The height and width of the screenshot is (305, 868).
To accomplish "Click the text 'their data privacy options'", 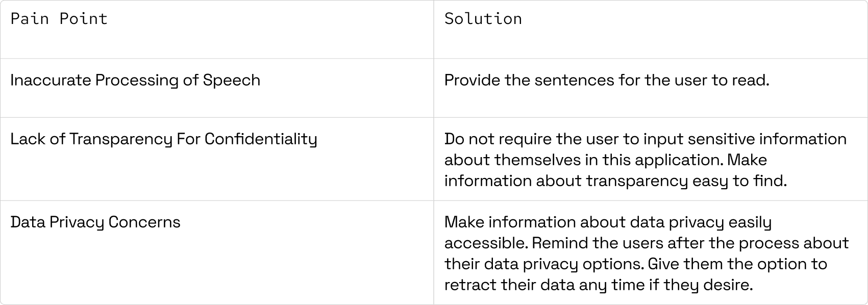I will click(543, 264).
